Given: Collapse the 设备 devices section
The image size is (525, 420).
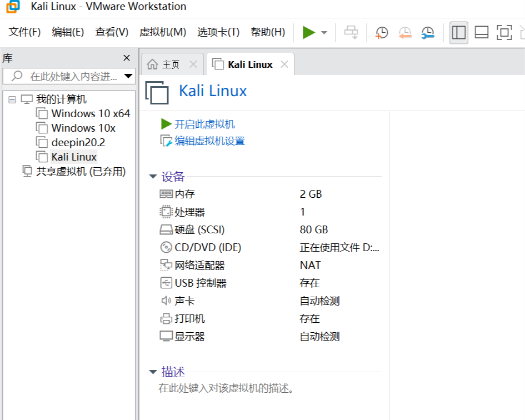Looking at the screenshot, I should click(153, 177).
